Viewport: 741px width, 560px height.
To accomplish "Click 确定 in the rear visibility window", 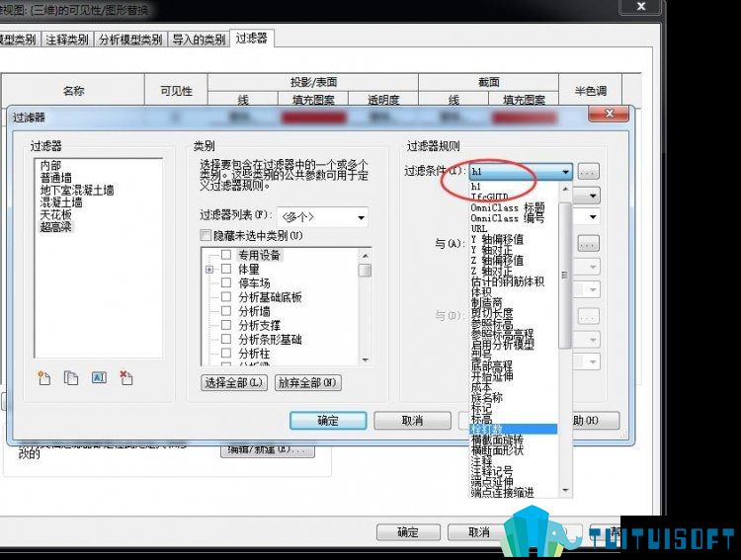I will pyautogui.click(x=408, y=532).
